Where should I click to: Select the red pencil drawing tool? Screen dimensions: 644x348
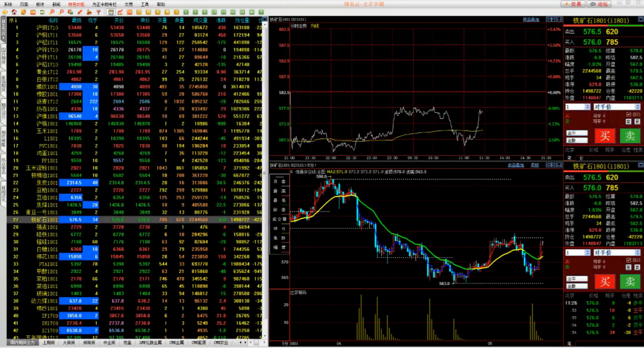[x=80, y=12]
